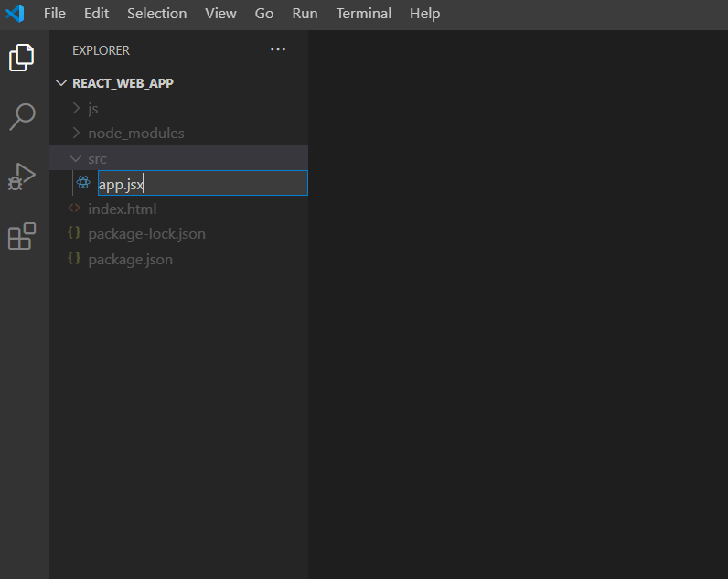Screen dimensions: 728x579
Task: Click the EXPLORER panel title
Action: (101, 50)
